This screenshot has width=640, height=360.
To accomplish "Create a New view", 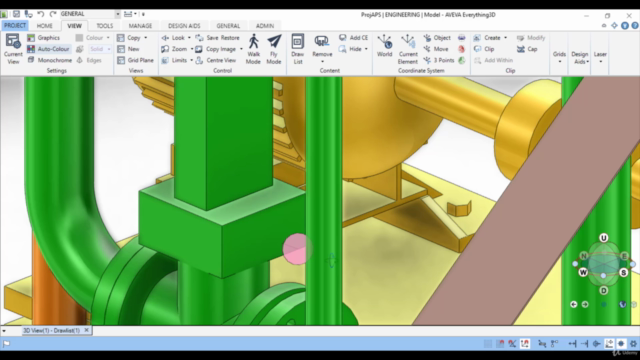I will click(x=128, y=49).
